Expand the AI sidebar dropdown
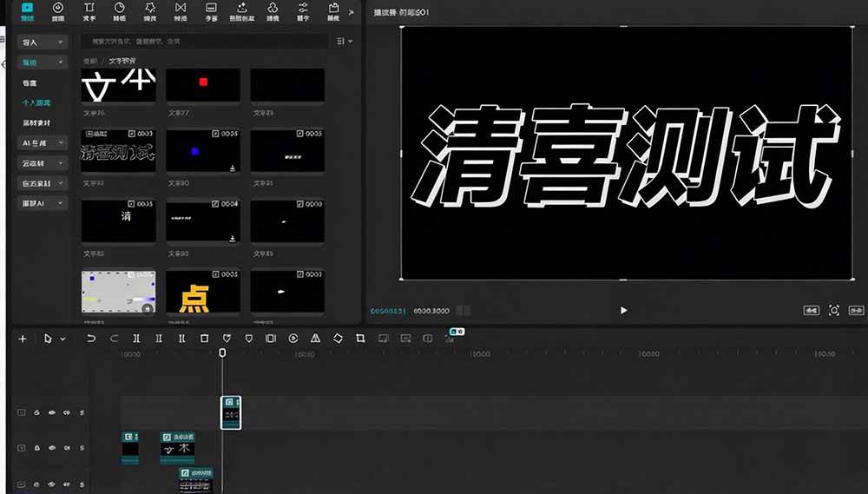 pos(43,143)
